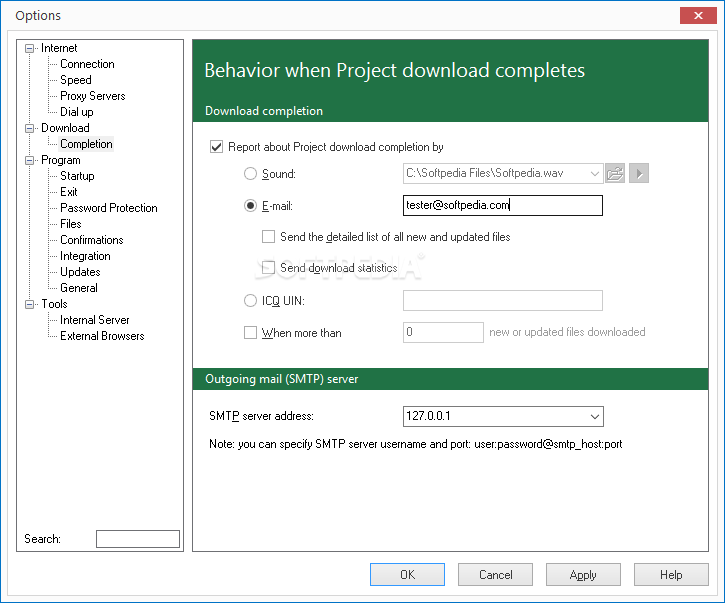Select the E-mail radio button
The width and height of the screenshot is (725, 603).
click(250, 206)
